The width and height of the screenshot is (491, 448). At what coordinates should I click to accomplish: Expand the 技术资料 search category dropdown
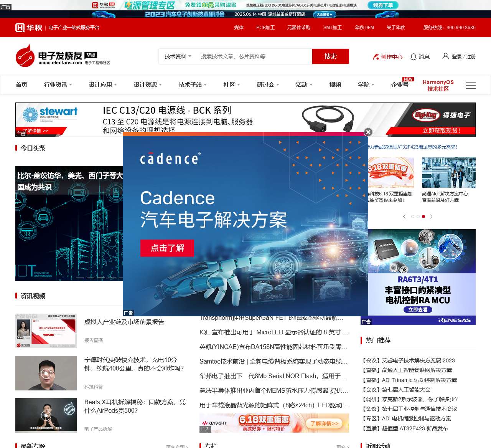pyautogui.click(x=178, y=56)
